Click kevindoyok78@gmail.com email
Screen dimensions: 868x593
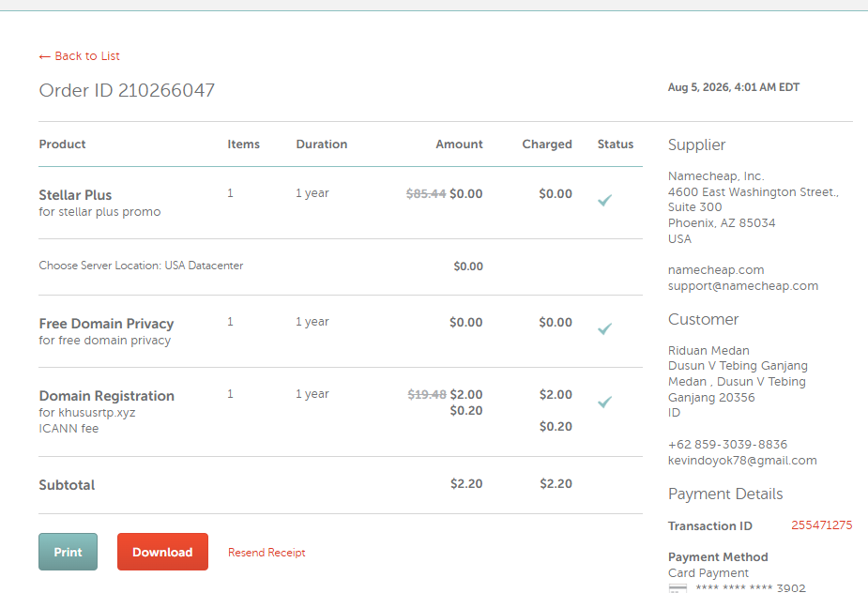click(742, 461)
